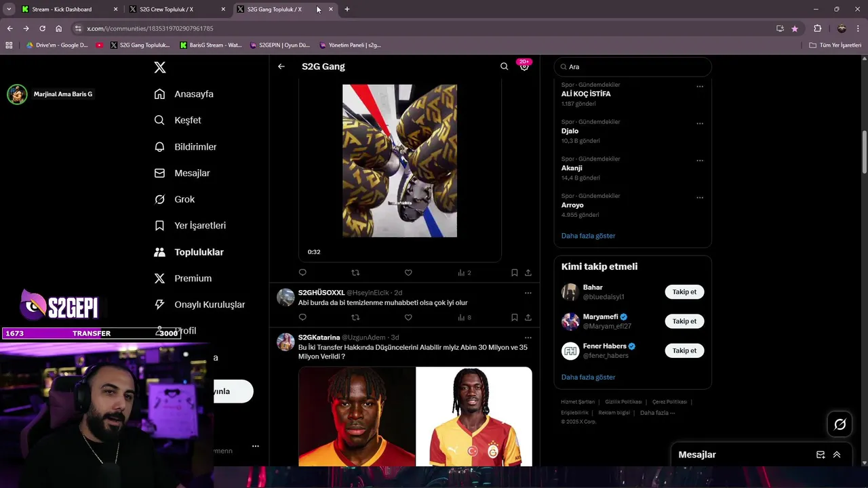Open more options on S2GKatarina post

pos(528,338)
